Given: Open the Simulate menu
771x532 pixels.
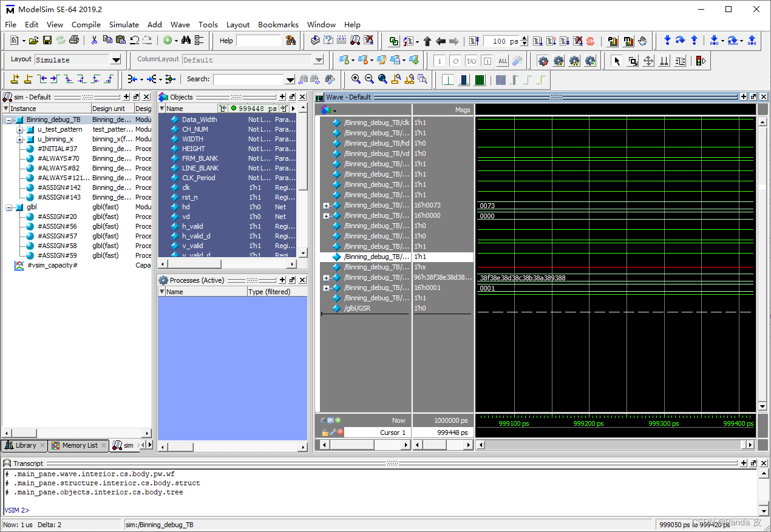Looking at the screenshot, I should point(124,25).
